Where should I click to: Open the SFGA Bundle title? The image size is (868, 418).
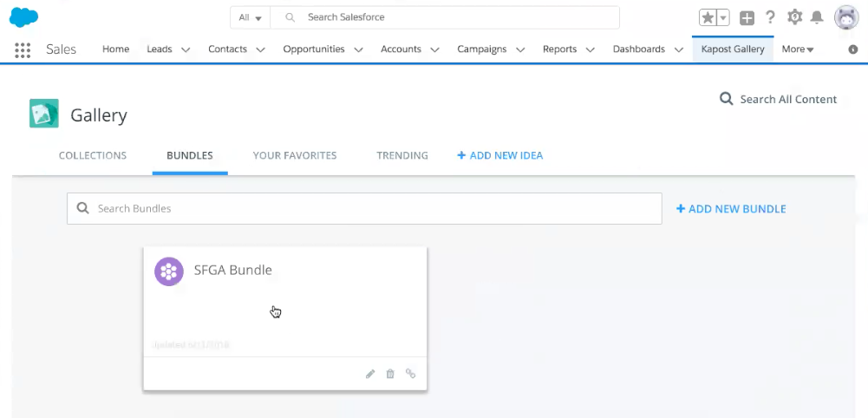pos(232,271)
